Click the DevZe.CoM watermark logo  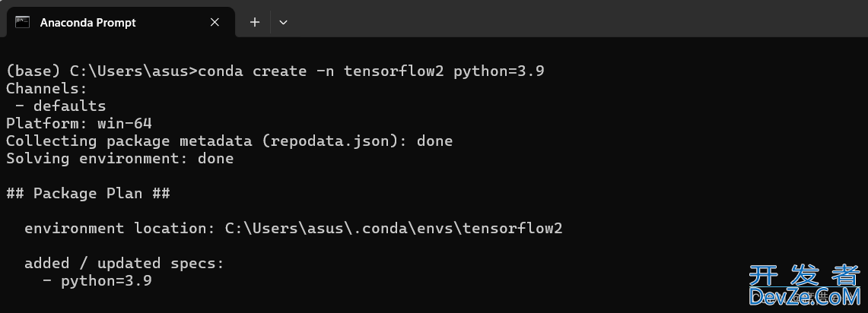pos(805,297)
